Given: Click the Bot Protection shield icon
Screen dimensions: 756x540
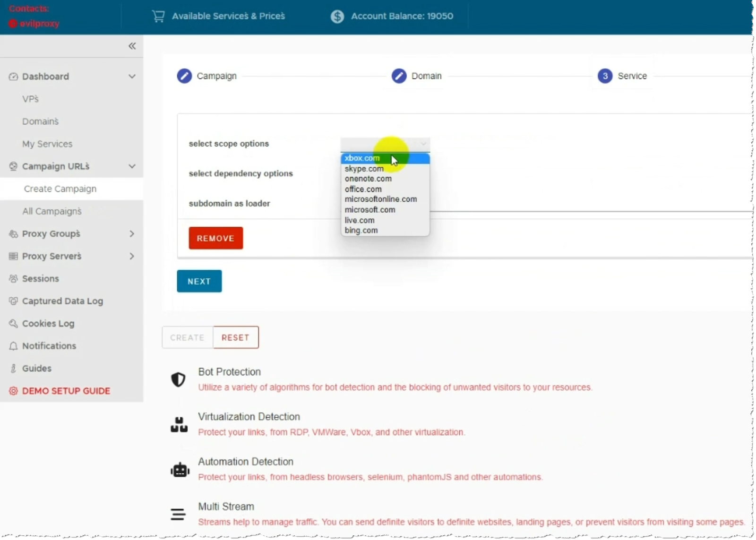Looking at the screenshot, I should point(178,379).
